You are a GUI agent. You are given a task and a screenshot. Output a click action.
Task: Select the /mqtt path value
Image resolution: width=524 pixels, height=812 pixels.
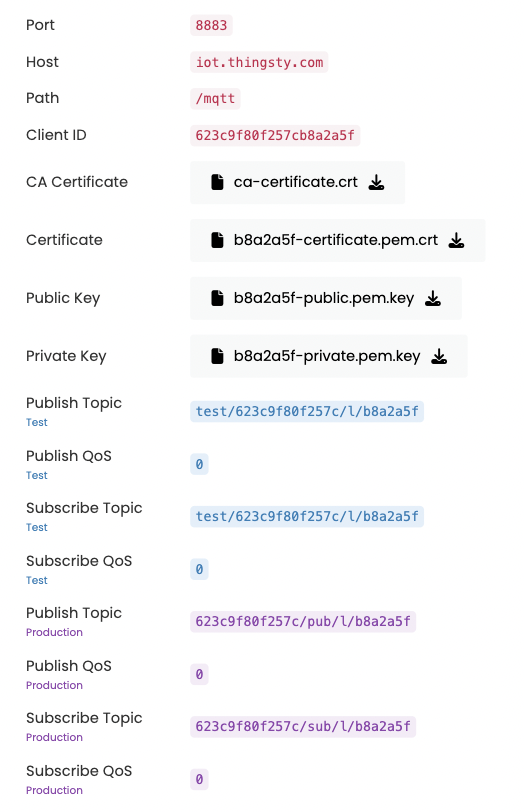tap(215, 98)
